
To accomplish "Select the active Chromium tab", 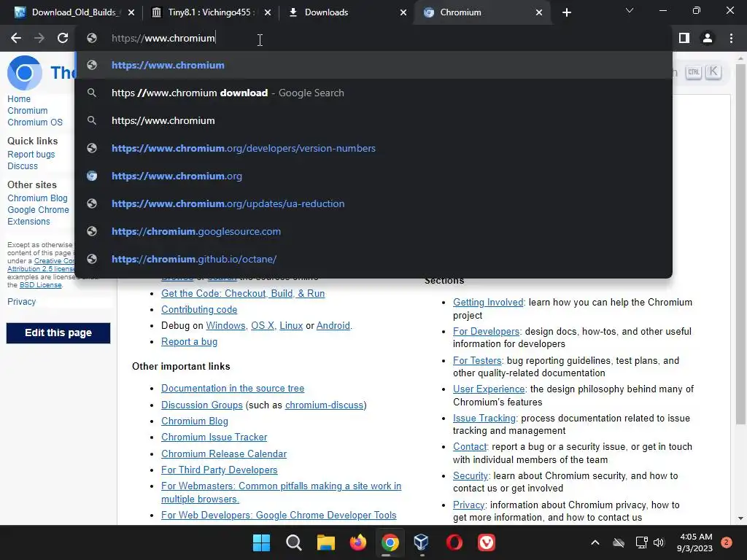I will click(x=482, y=12).
